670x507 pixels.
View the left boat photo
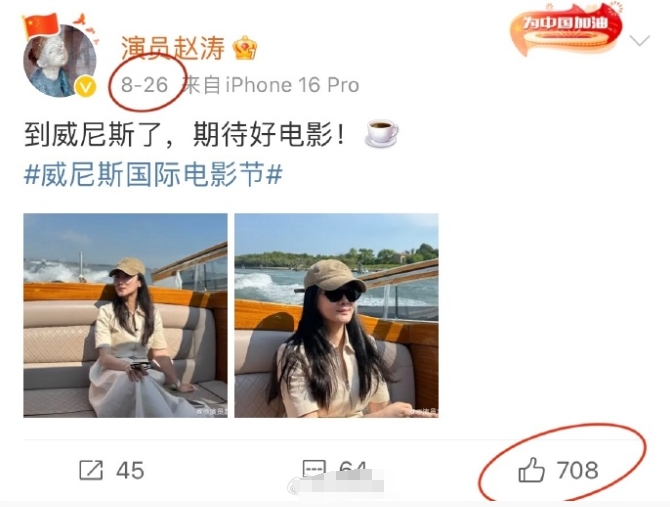coord(125,315)
